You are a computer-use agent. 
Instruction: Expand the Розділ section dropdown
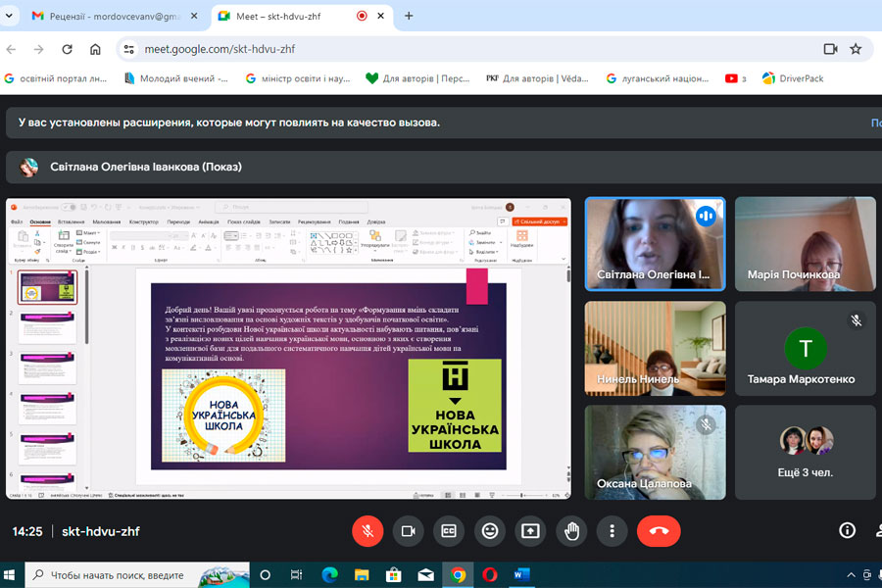click(x=88, y=252)
